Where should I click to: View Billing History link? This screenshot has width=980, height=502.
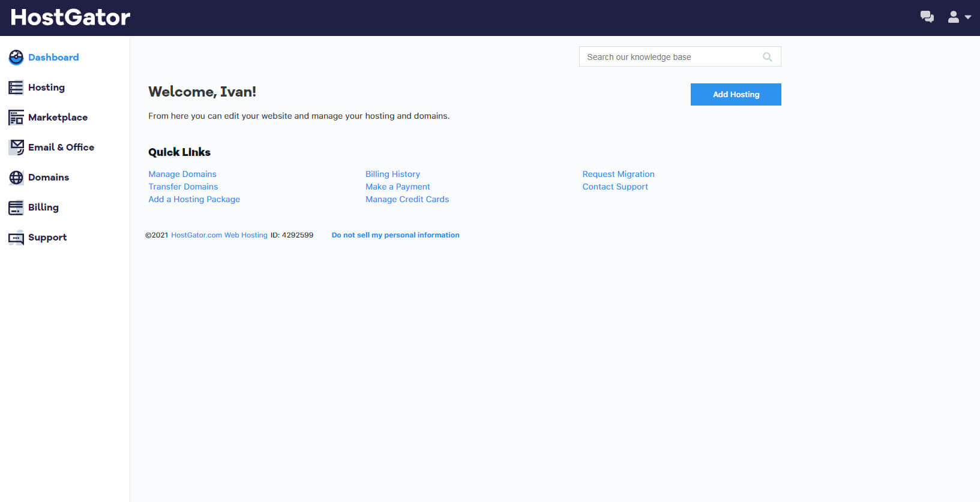coord(392,174)
